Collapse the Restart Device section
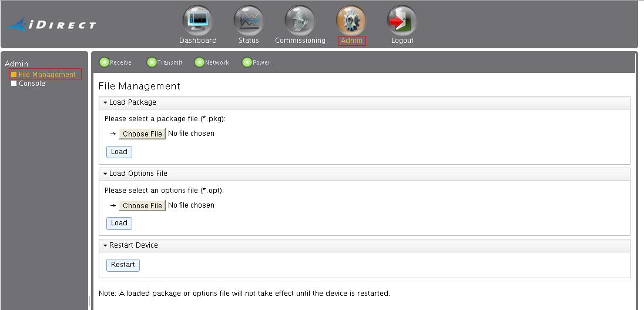The width and height of the screenshot is (644, 310). (105, 245)
